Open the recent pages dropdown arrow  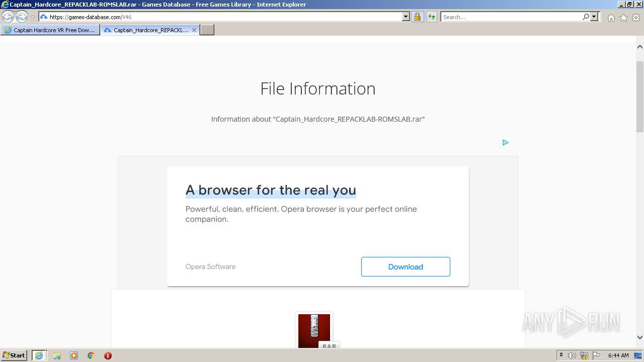[x=33, y=17]
